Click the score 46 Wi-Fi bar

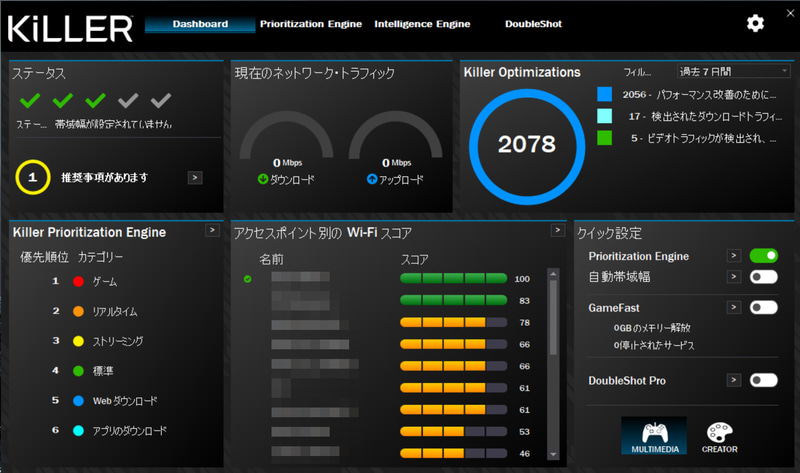454,453
